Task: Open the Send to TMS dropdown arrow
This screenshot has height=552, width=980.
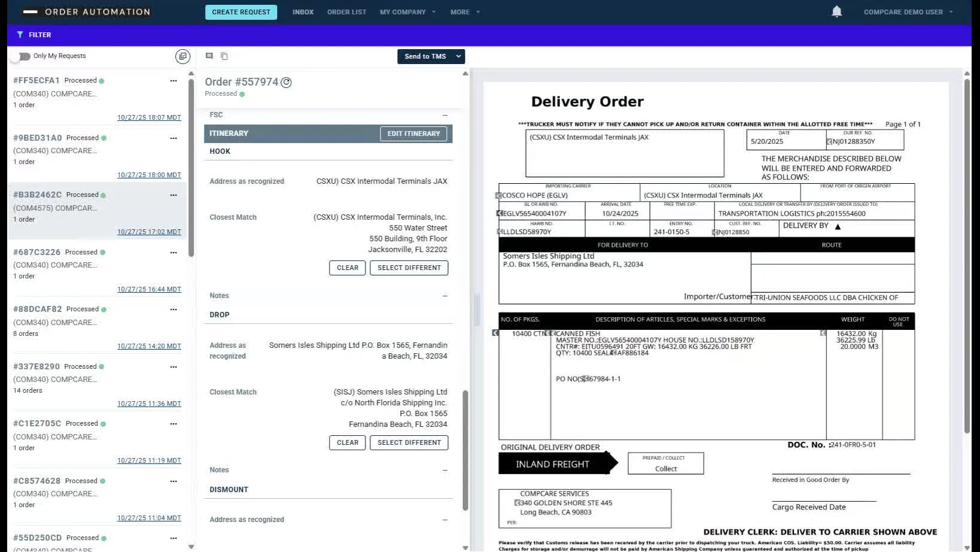Action: pyautogui.click(x=458, y=56)
